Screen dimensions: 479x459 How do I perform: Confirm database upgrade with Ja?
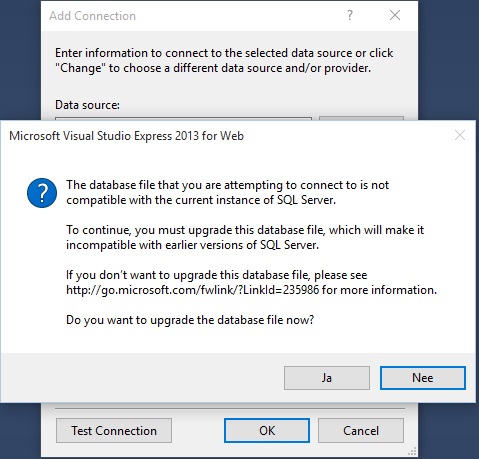(x=327, y=378)
